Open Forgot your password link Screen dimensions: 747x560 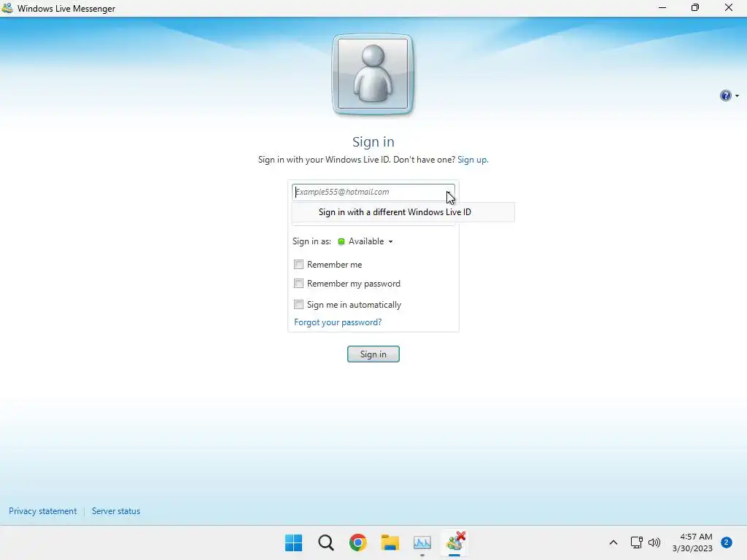[338, 322]
